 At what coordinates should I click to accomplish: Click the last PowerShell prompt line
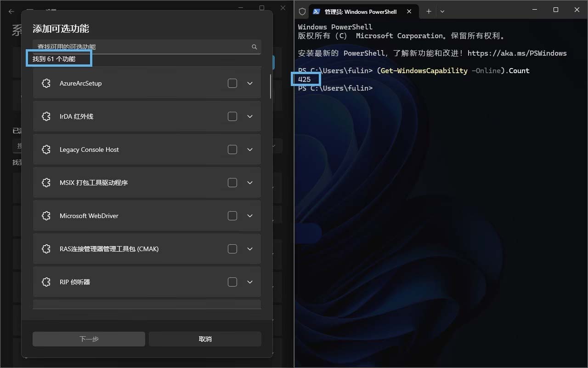[x=335, y=88]
